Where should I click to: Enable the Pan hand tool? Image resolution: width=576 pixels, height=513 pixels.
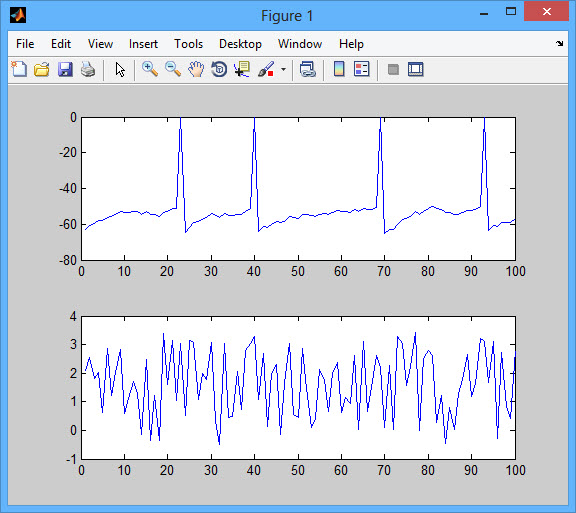(x=196, y=69)
